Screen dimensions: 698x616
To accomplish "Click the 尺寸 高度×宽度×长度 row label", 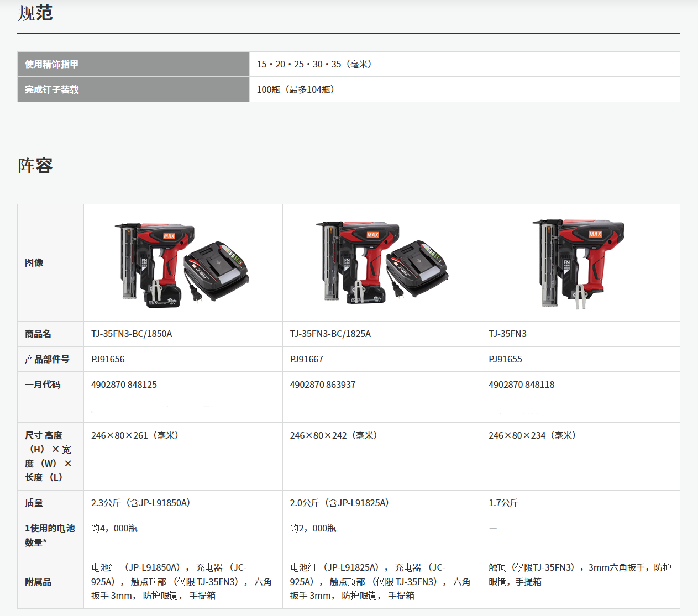I will coord(49,456).
